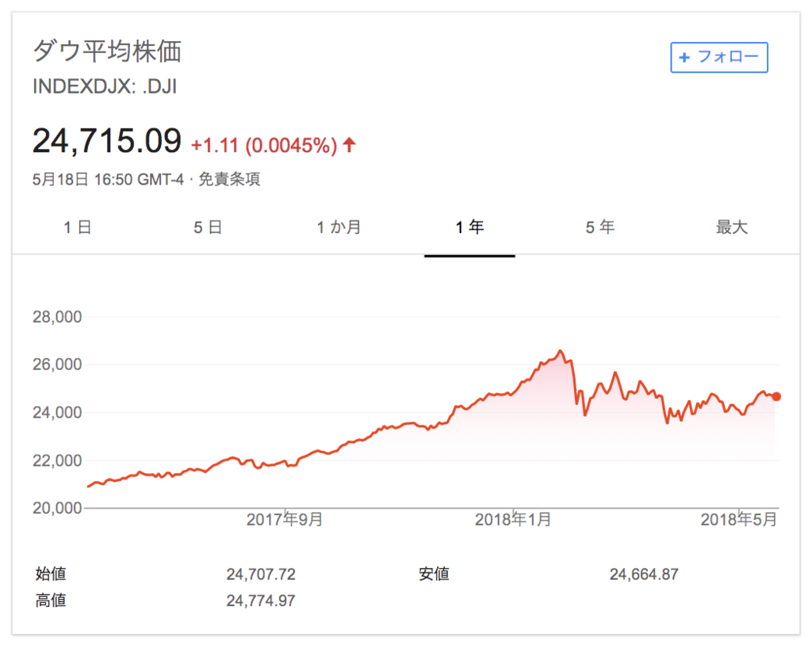Select the 1 年 tab
This screenshot has width=812, height=645.
pos(469,227)
